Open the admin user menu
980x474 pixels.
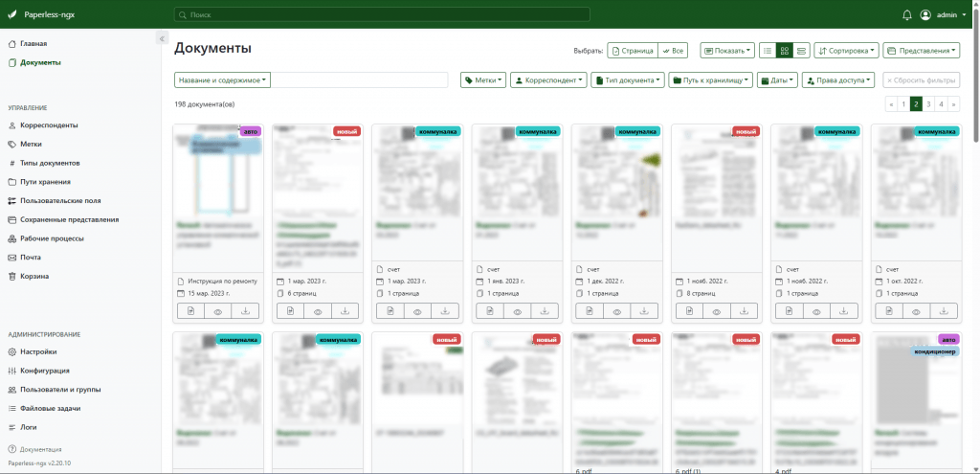click(x=944, y=15)
